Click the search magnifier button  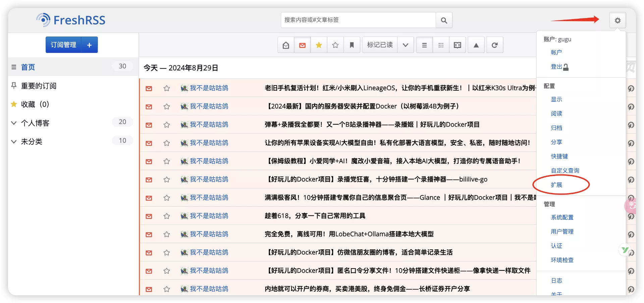click(444, 20)
